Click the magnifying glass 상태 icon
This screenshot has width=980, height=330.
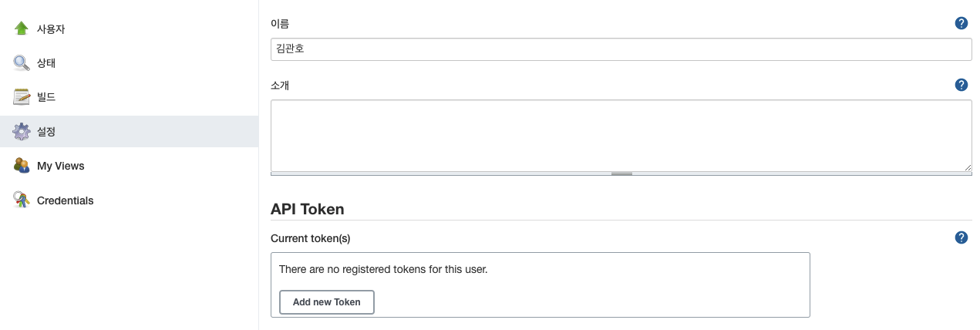point(22,63)
